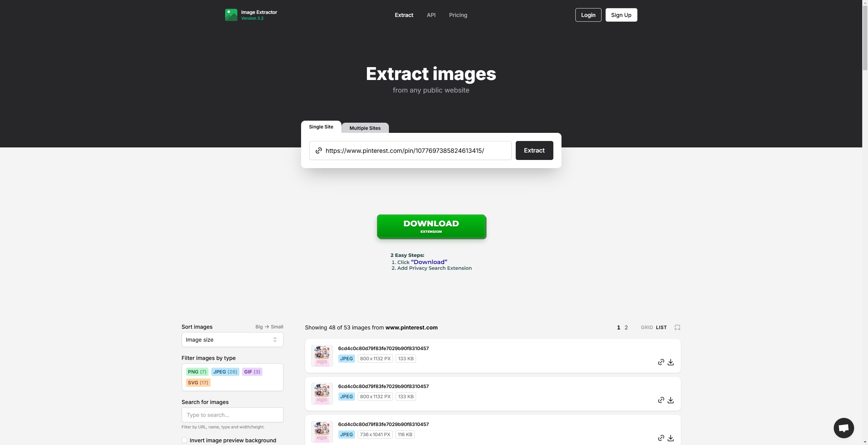Filter images by SVG type
The width and height of the screenshot is (868, 445).
[198, 383]
